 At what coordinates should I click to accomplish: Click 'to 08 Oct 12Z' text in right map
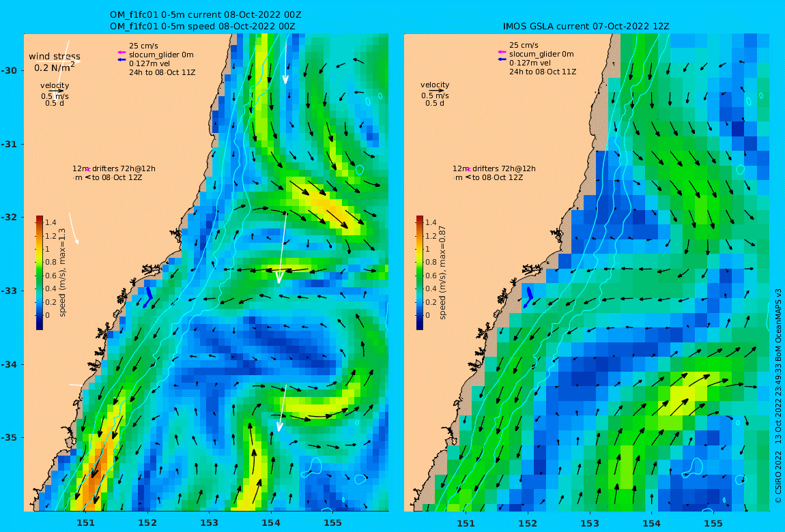coord(498,177)
